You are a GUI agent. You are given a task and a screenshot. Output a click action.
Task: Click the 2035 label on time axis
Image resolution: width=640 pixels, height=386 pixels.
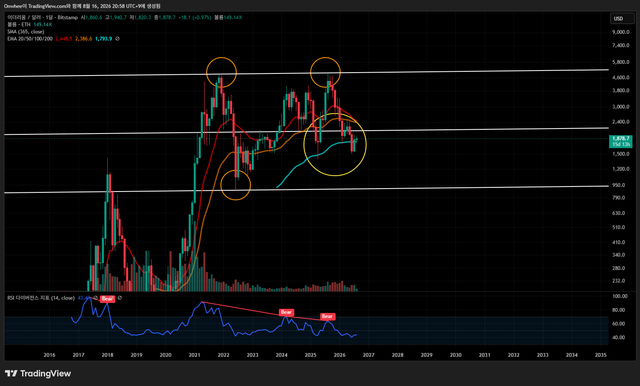[x=600, y=355]
